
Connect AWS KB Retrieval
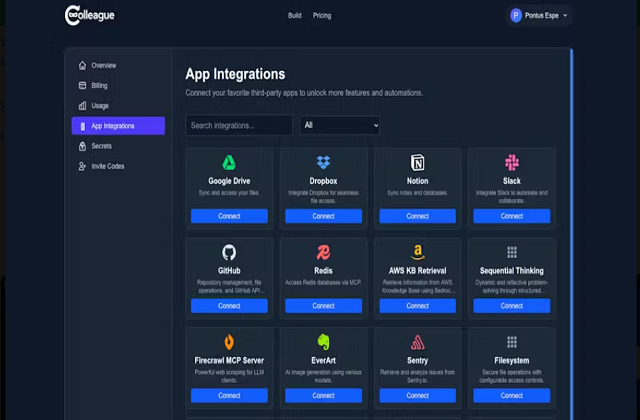(x=418, y=306)
